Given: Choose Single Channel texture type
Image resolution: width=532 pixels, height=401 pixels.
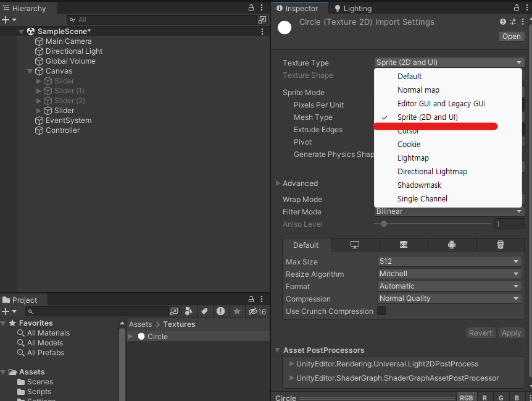Looking at the screenshot, I should [422, 198].
